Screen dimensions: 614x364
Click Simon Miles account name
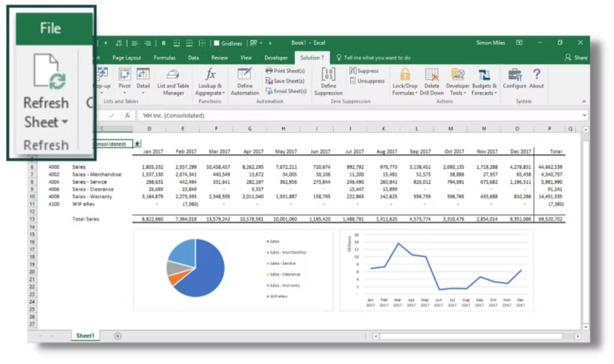click(x=490, y=43)
